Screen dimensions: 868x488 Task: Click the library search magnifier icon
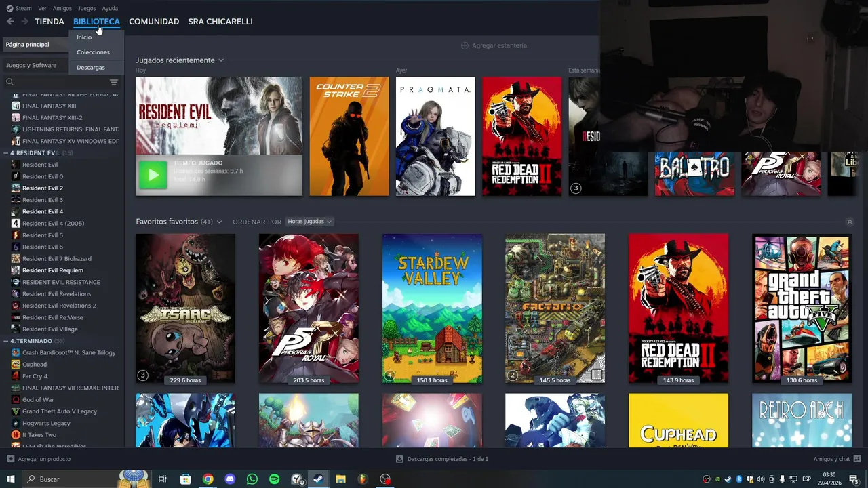(x=9, y=82)
